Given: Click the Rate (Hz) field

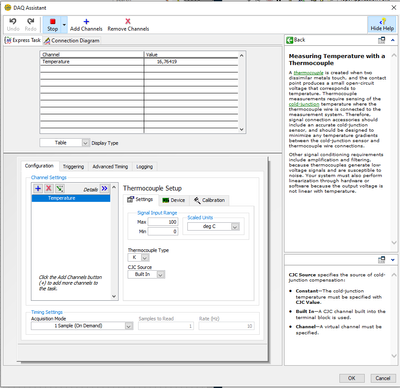Looking at the screenshot, I should click(x=226, y=326).
